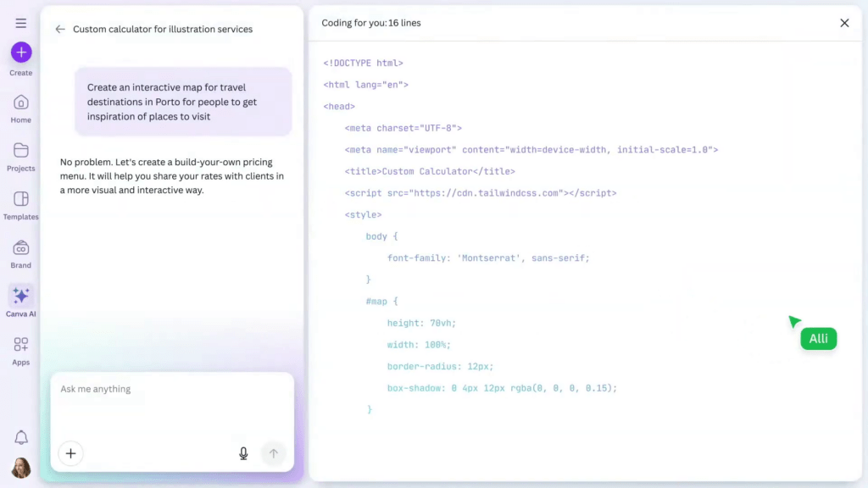Close the 'Coding for you' code panel
This screenshot has height=488, width=868.
(x=844, y=23)
